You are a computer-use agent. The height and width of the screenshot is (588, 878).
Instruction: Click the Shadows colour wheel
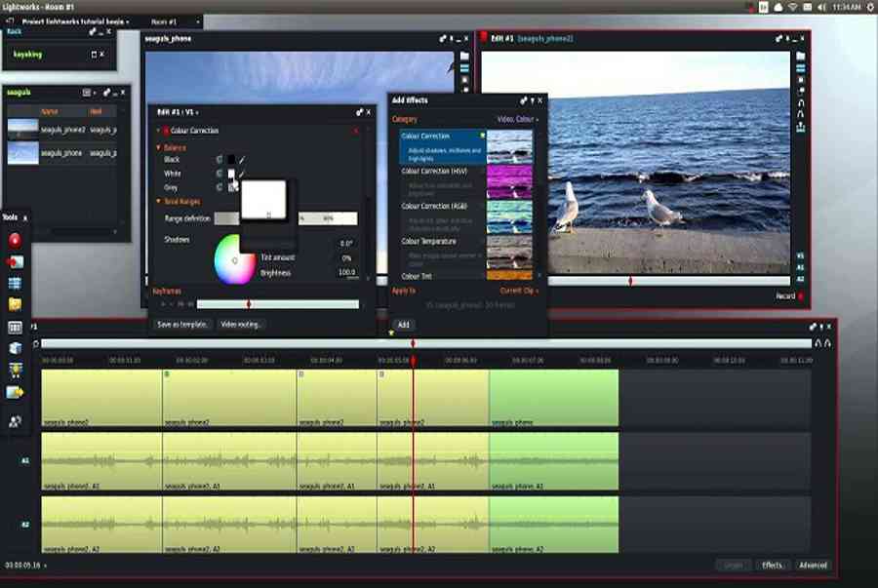tap(234, 260)
